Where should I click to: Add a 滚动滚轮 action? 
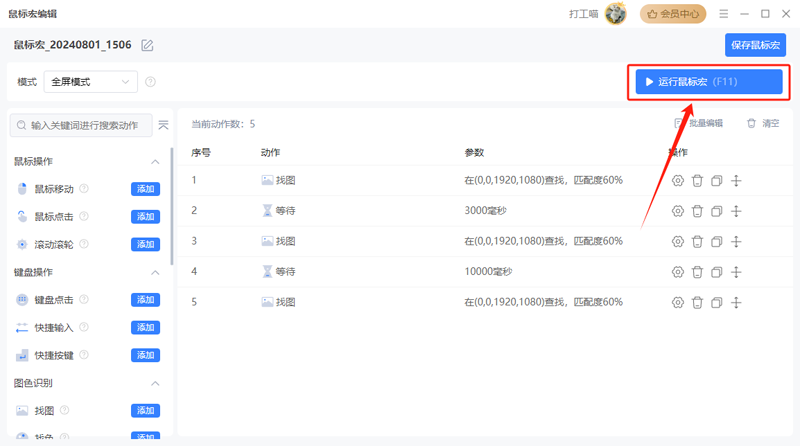(145, 244)
